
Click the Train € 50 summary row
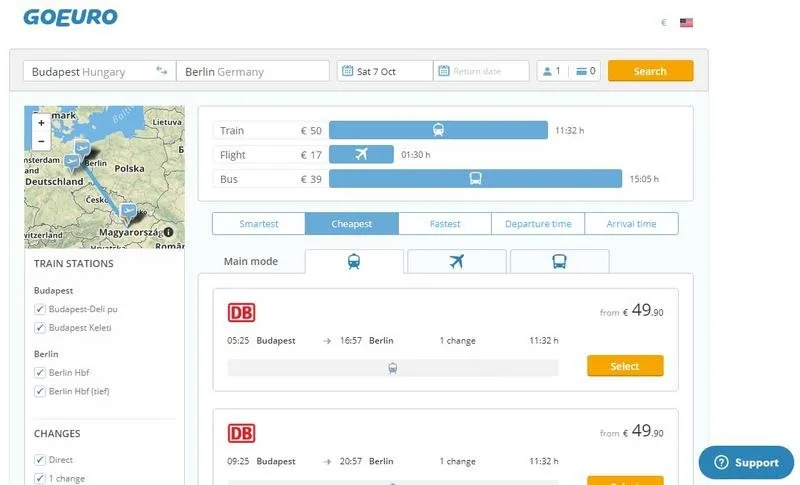(270, 131)
